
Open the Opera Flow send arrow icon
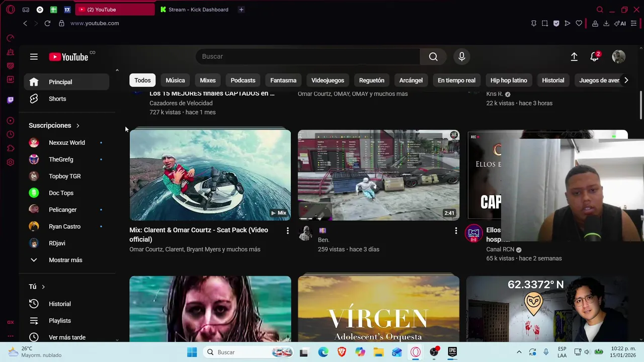[568, 23]
